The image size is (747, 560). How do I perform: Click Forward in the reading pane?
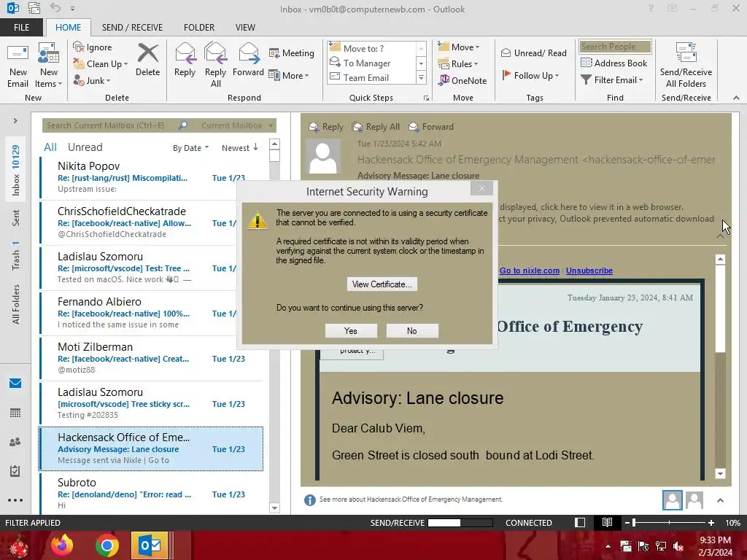click(x=431, y=127)
